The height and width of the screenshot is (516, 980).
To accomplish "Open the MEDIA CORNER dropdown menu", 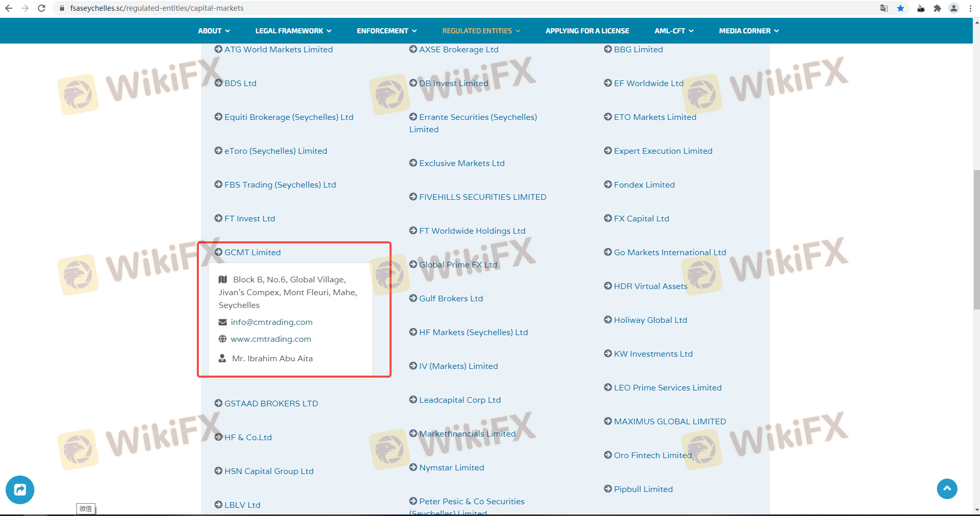I will [748, 31].
